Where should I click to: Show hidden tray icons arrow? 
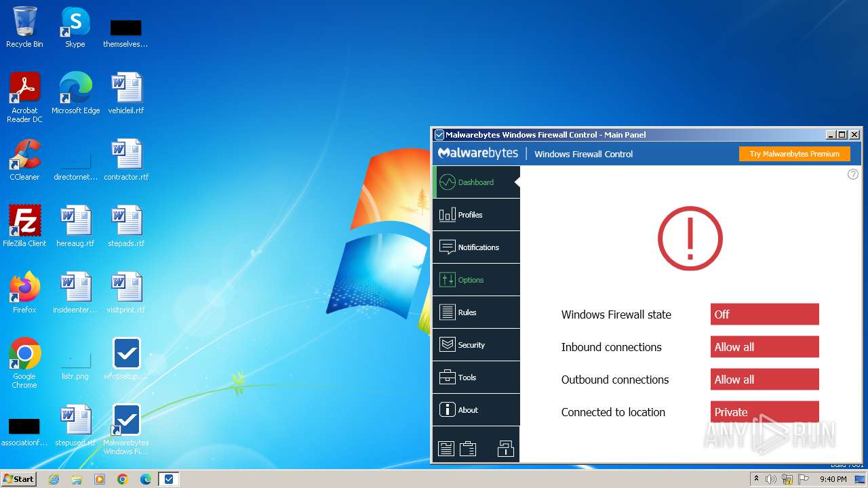(x=756, y=479)
